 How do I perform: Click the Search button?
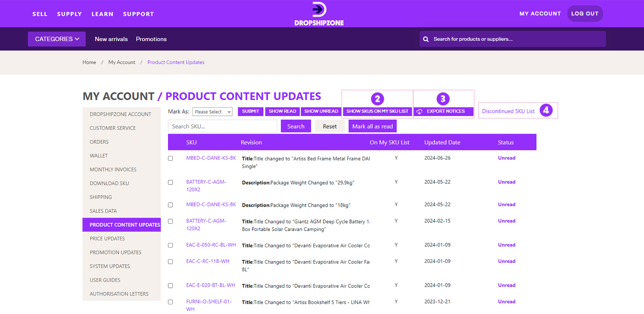point(296,126)
